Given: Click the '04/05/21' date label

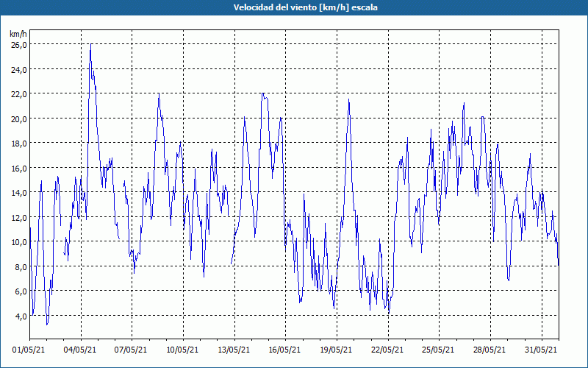Looking at the screenshot, I should [80, 350].
